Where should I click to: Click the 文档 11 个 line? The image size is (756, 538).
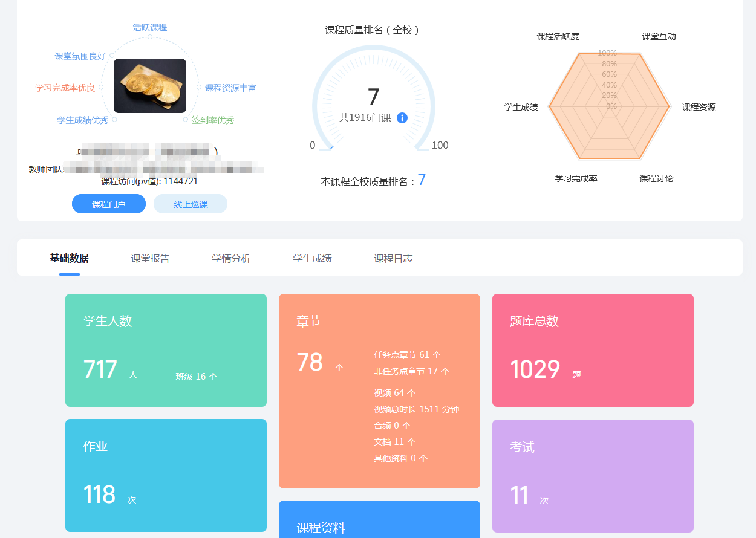point(395,442)
